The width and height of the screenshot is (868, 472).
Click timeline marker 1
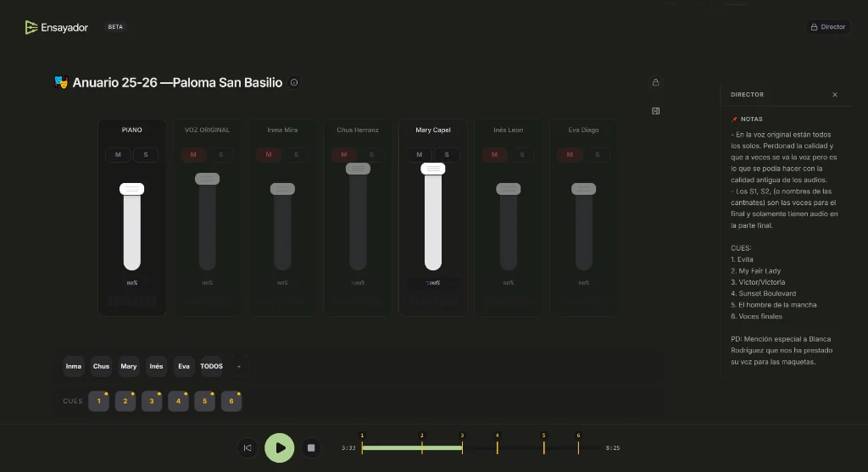point(362,444)
